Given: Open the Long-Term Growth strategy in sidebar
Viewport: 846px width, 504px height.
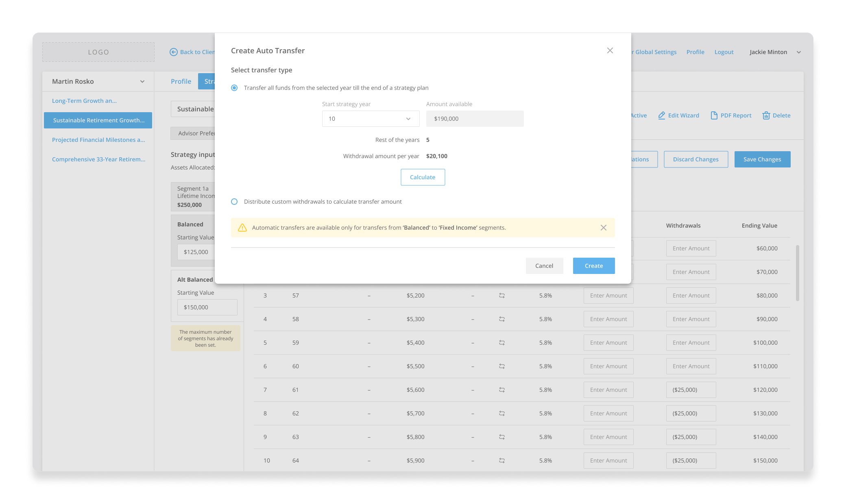Looking at the screenshot, I should click(x=84, y=101).
